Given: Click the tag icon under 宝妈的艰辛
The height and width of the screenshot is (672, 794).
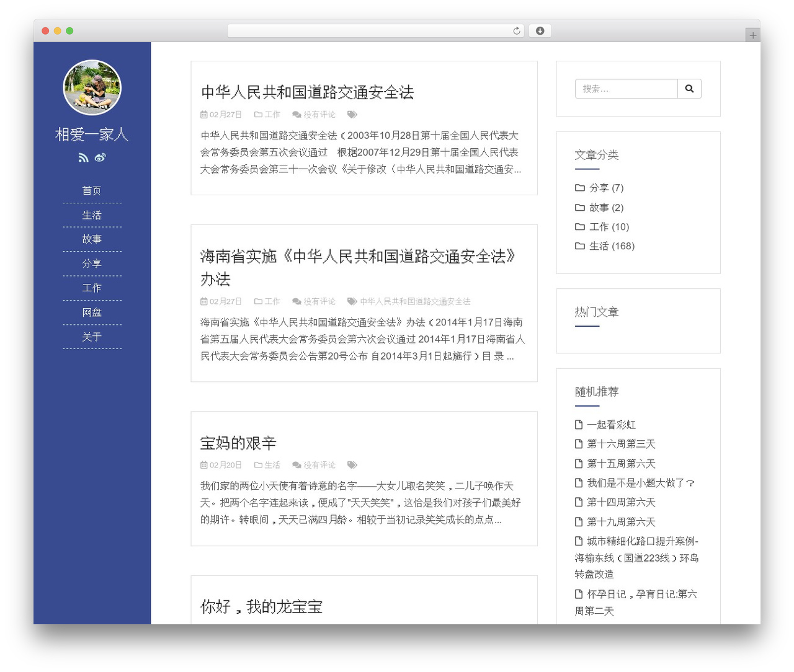Looking at the screenshot, I should 352,465.
